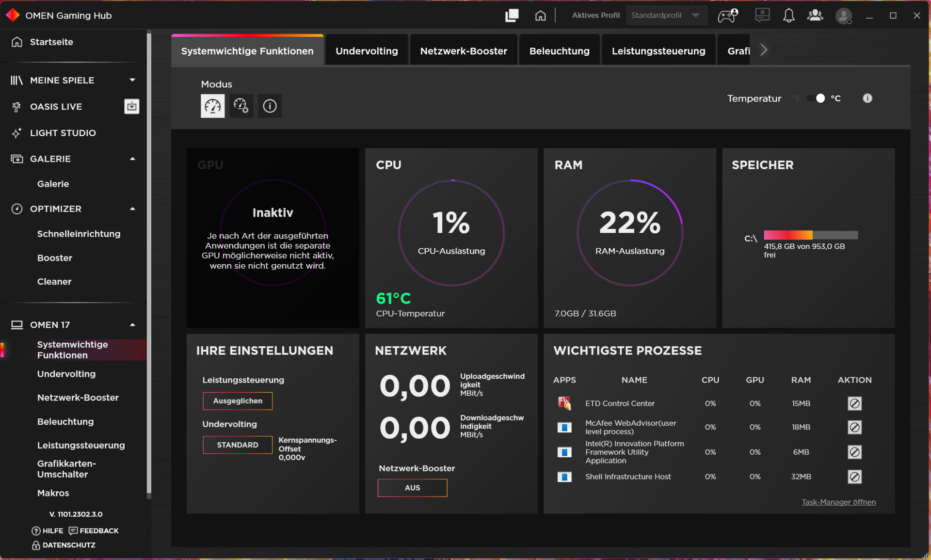This screenshot has width=931, height=560.
Task: Click Oasis Live download icon
Action: coord(131,106)
